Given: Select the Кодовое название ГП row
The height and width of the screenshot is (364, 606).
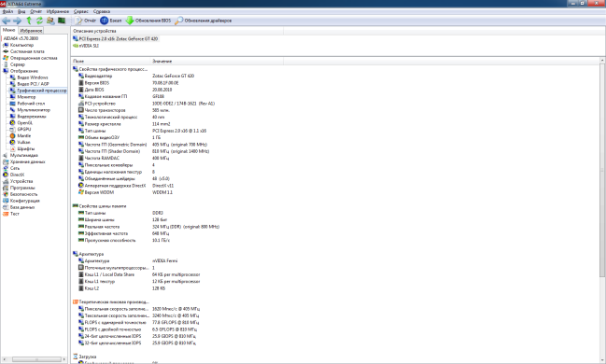Looking at the screenshot, I should coord(121,97).
